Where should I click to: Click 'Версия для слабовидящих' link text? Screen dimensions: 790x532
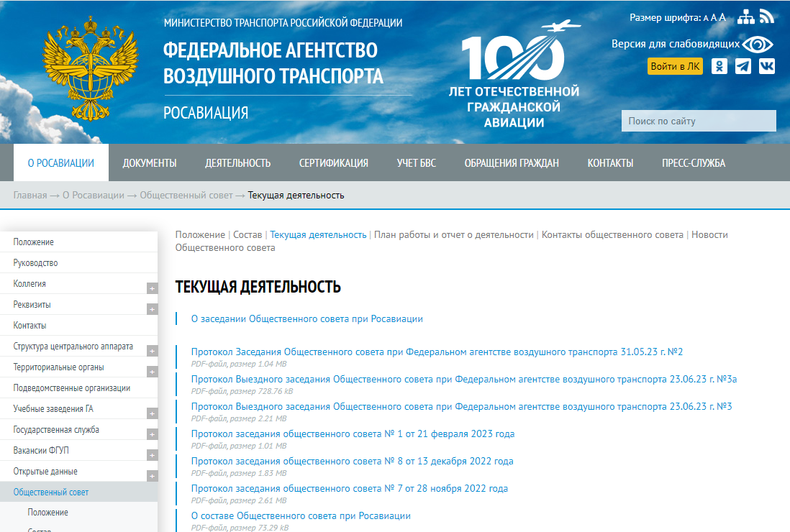click(676, 44)
